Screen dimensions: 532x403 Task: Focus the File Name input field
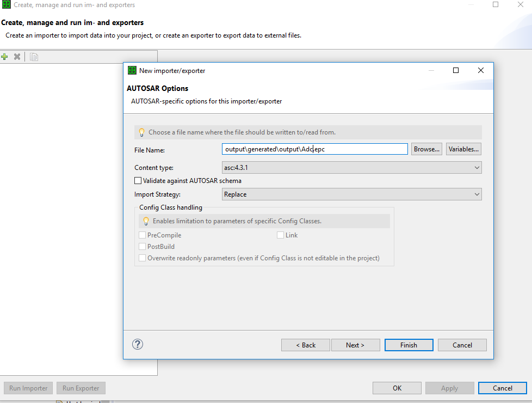315,149
